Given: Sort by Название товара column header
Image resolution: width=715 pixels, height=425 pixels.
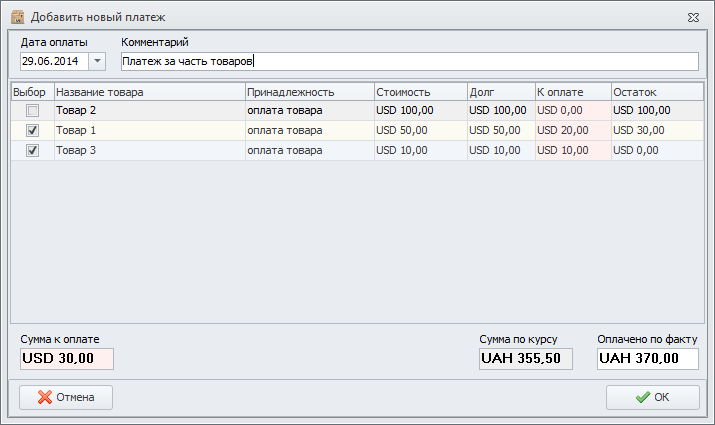Looking at the screenshot, I should click(149, 92).
